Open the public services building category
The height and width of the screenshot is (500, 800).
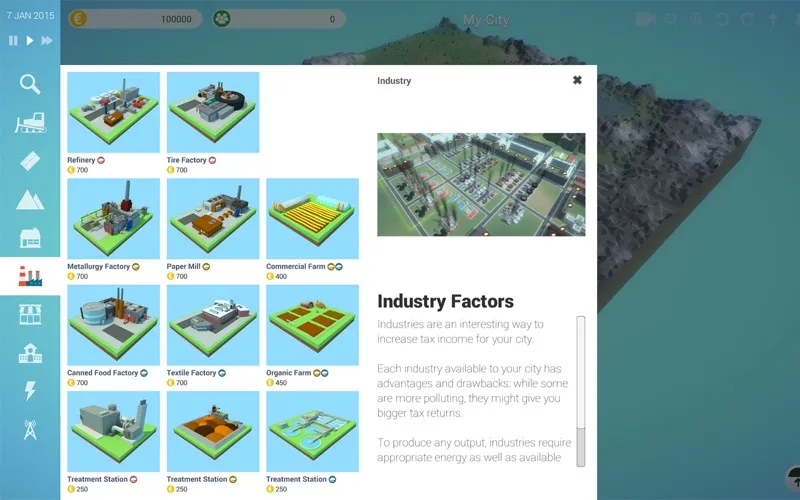point(30,353)
